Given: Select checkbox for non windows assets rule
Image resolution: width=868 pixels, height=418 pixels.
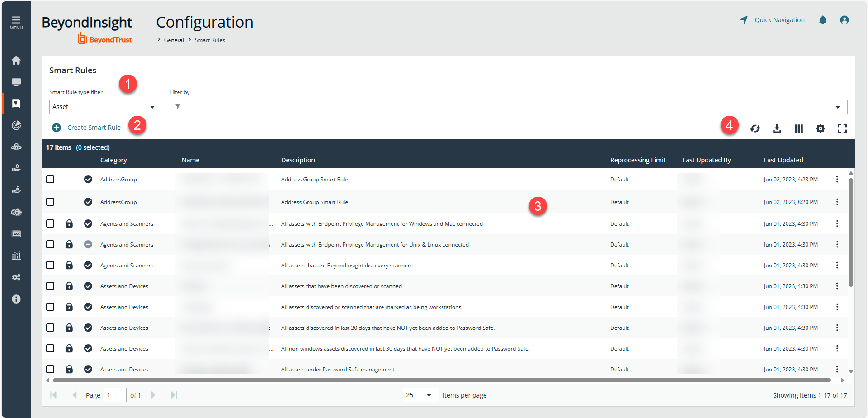Looking at the screenshot, I should click(x=50, y=348).
